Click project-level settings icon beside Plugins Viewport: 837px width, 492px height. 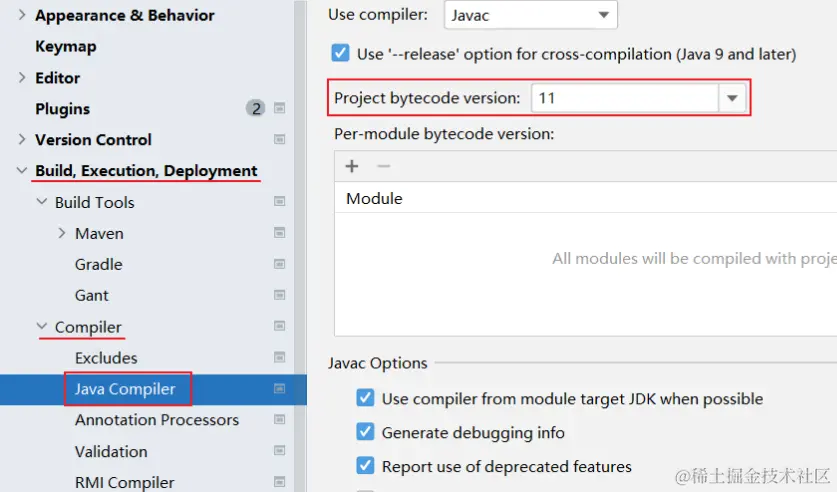[x=280, y=109]
